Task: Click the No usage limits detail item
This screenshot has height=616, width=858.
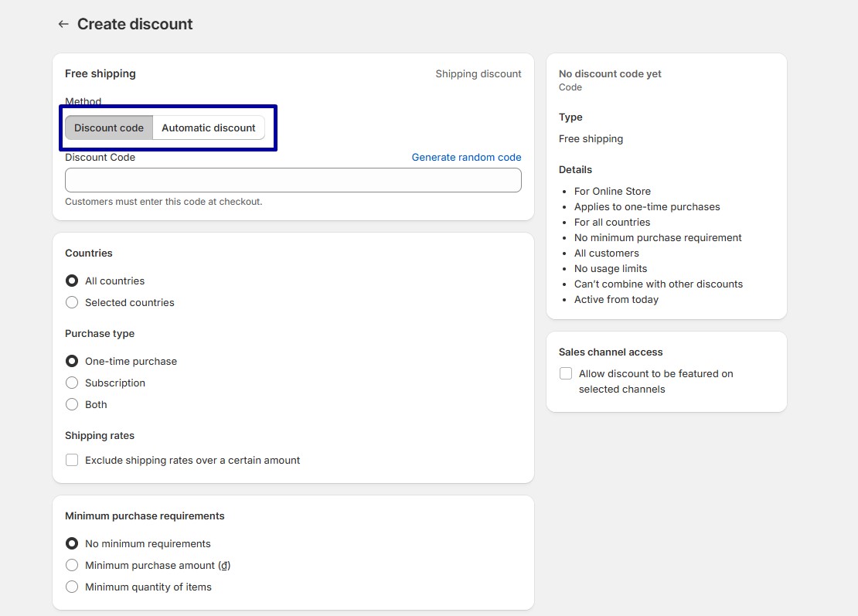Action: [x=611, y=269]
